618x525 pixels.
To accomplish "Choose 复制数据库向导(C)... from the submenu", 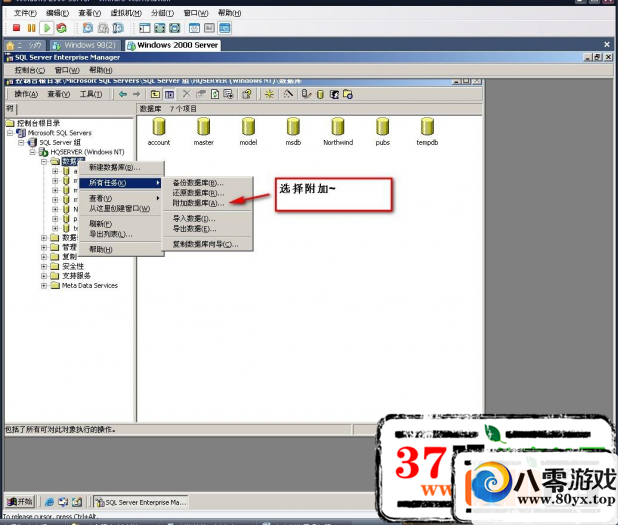I will point(207,244).
